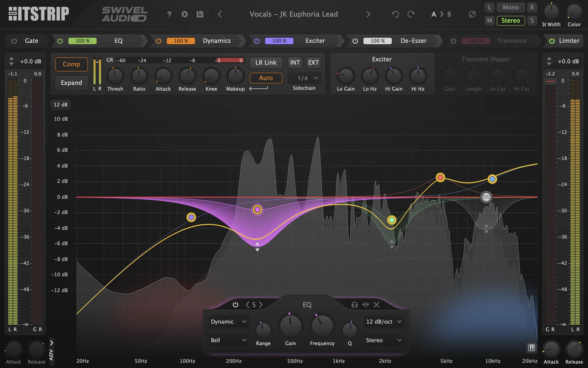
Task: Click the Expand button in Dynamics
Action: coord(71,83)
